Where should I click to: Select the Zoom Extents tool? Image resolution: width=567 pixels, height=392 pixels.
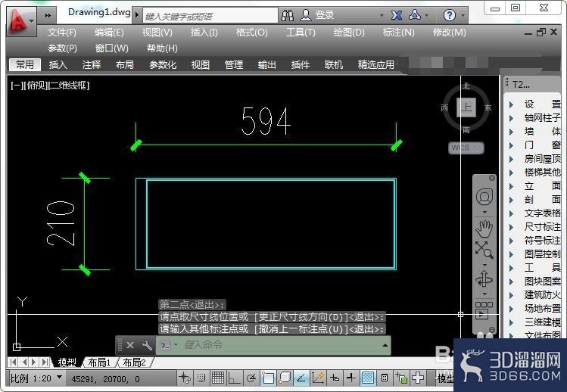pos(484,250)
